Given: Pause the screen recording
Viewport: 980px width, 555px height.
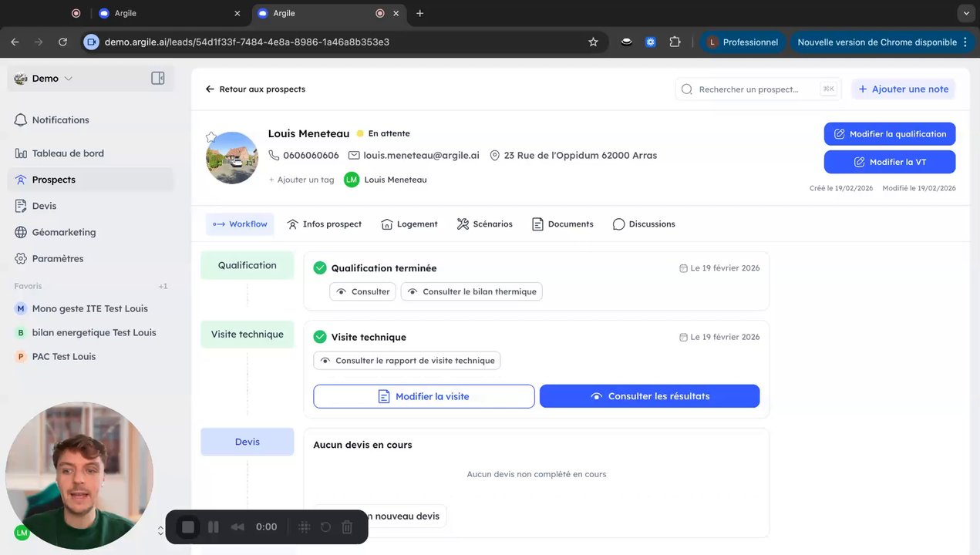Looking at the screenshot, I should (x=214, y=527).
